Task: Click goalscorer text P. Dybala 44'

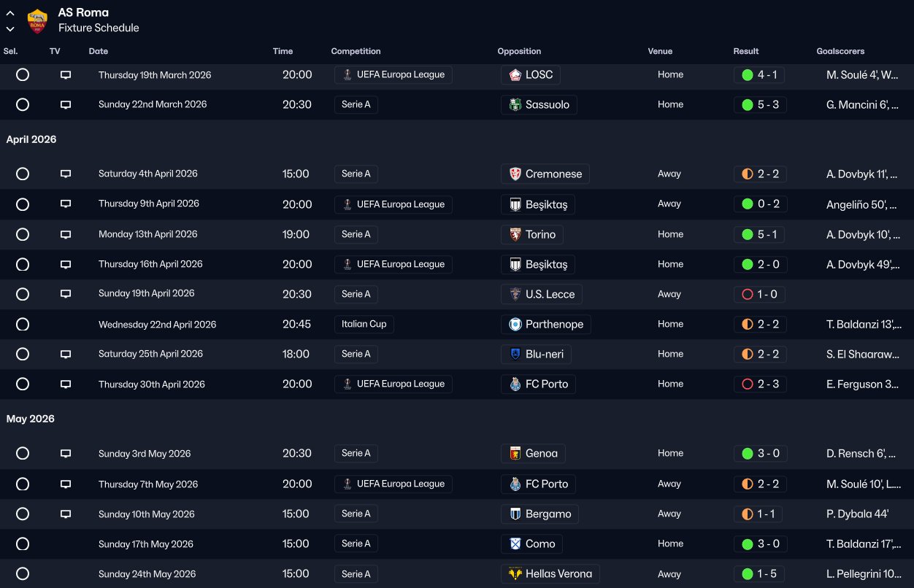Action: 857,514
